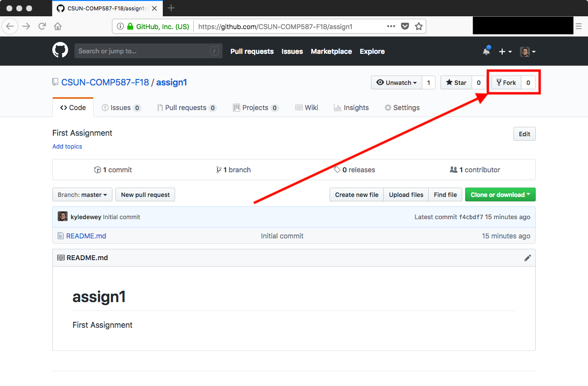Open Explore in top navigation
The image size is (588, 386).
point(372,51)
